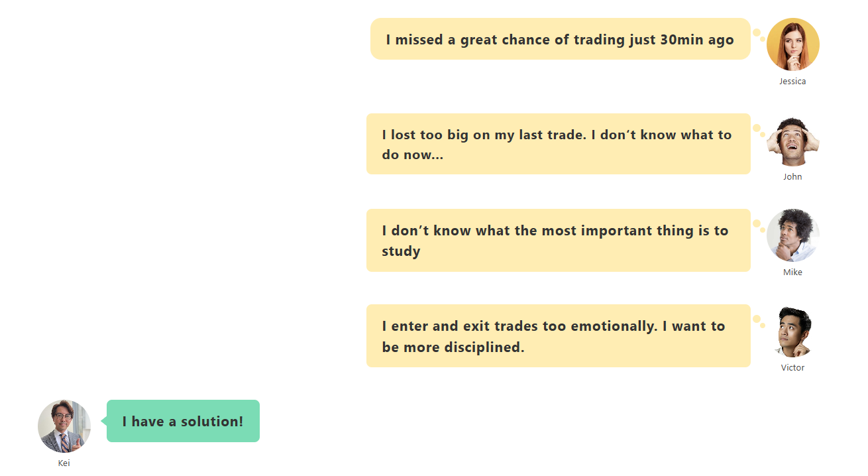This screenshot has height=476, width=868.
Task: Click the name label John
Action: tap(792, 176)
